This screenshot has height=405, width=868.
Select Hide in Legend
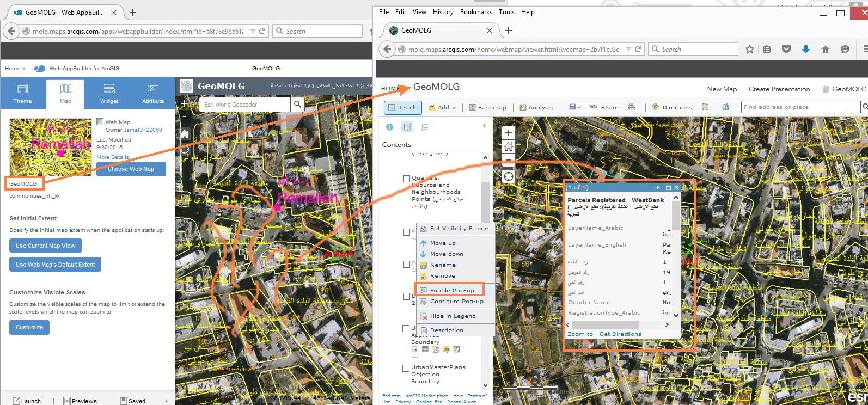[x=455, y=316]
